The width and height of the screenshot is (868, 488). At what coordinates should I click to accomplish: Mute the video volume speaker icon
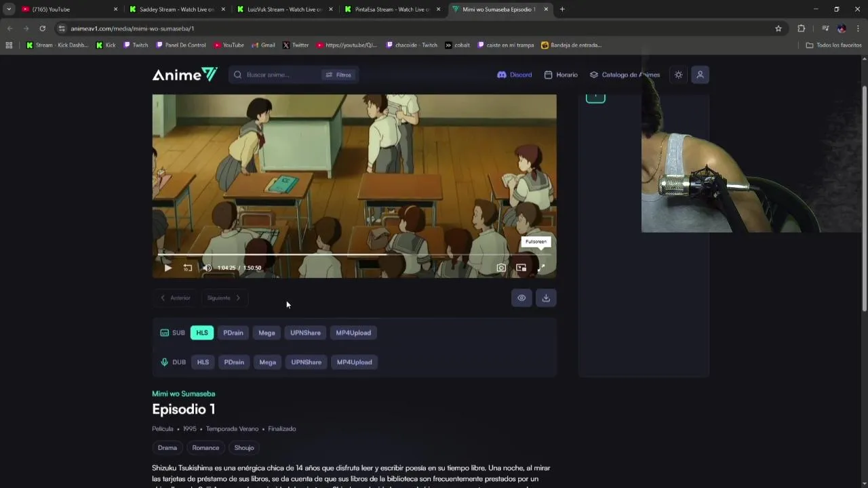tap(207, 268)
